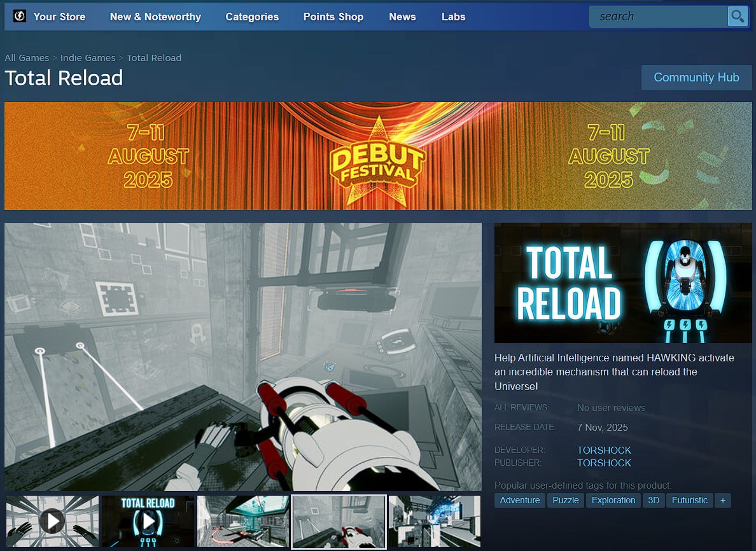Select the Exploration tag

click(x=613, y=500)
